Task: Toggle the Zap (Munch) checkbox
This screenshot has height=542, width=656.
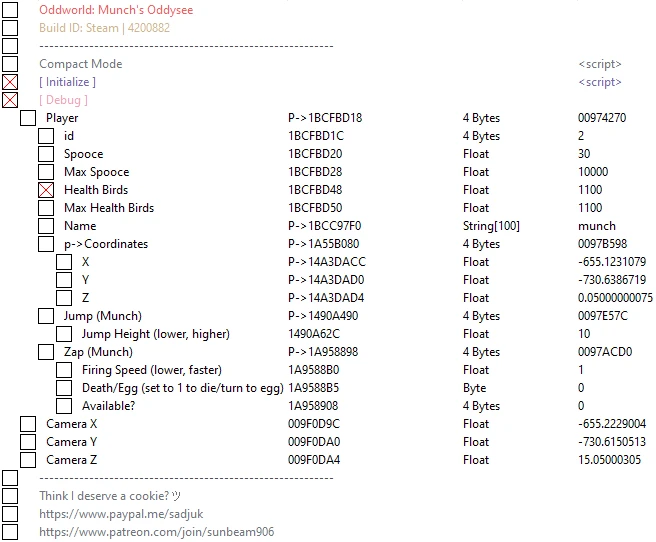Action: coord(46,352)
